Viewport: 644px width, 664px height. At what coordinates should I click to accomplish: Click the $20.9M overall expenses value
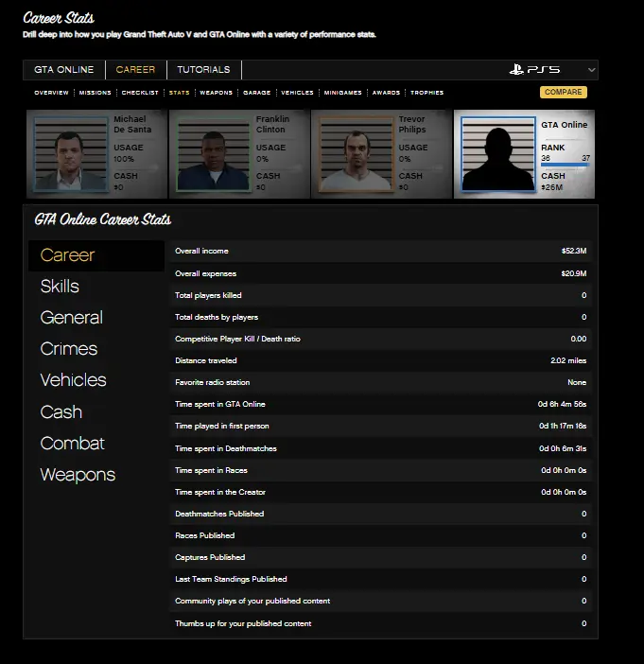[x=574, y=273]
